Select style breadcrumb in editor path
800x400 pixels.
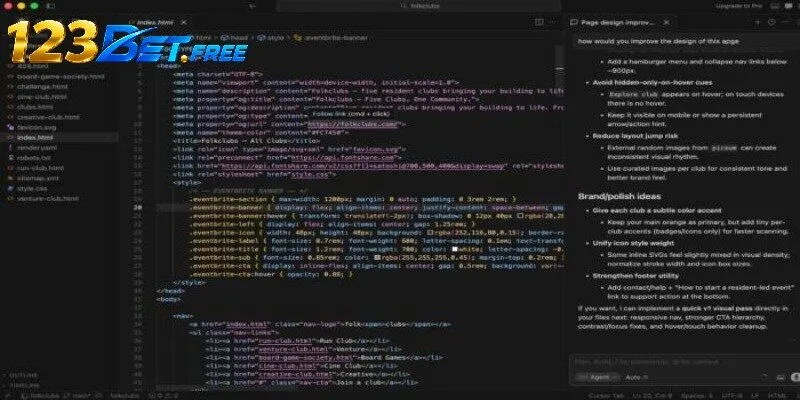[x=271, y=38]
